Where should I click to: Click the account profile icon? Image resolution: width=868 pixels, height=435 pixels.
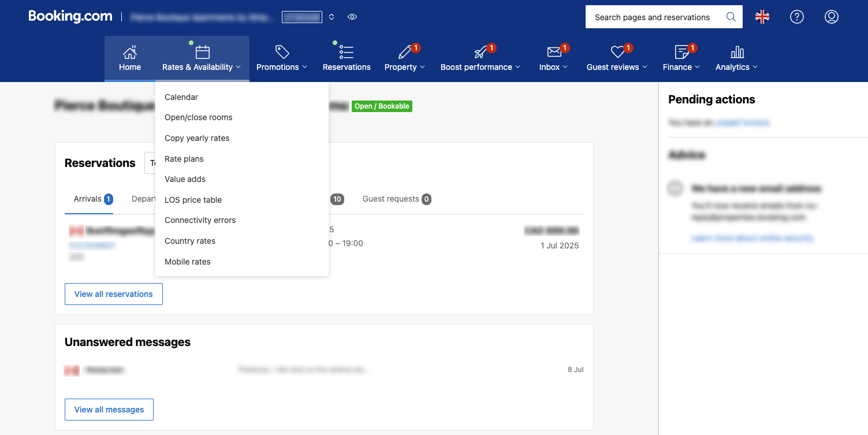(x=831, y=17)
